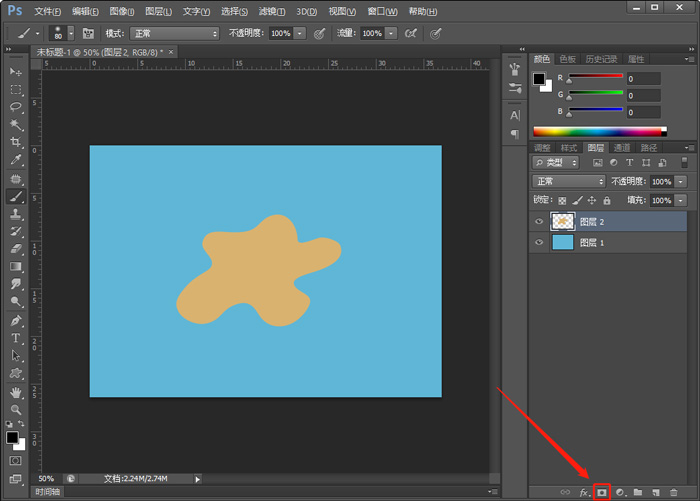
Task: Open the blend mode 正常 dropdown in layers panel
Action: (x=569, y=182)
